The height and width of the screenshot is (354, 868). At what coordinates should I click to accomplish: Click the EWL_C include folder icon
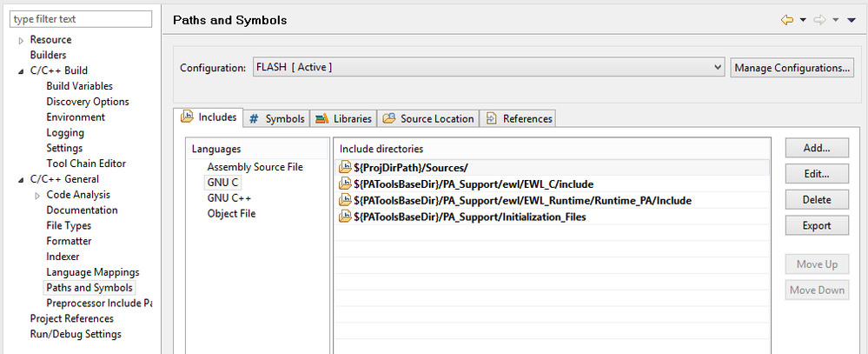point(345,184)
